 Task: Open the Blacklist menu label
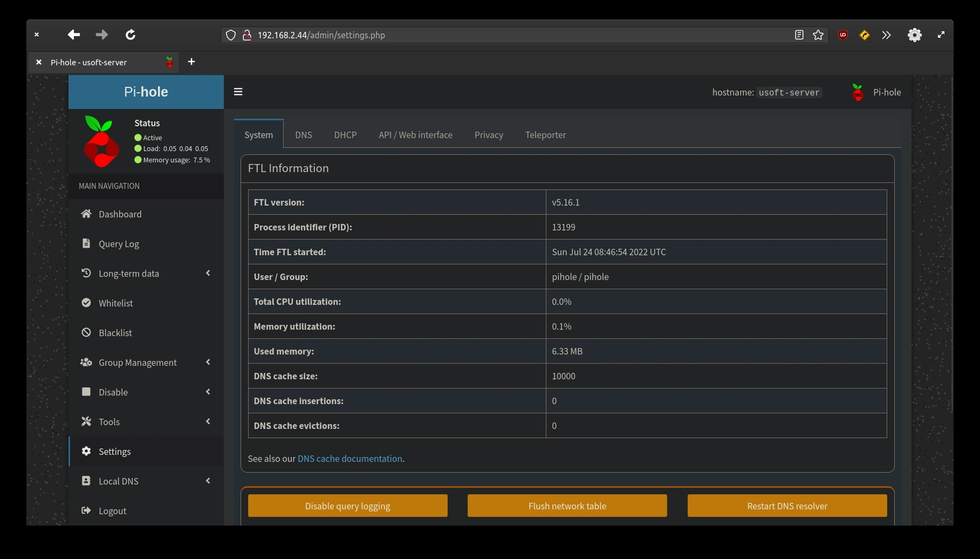[x=115, y=333]
